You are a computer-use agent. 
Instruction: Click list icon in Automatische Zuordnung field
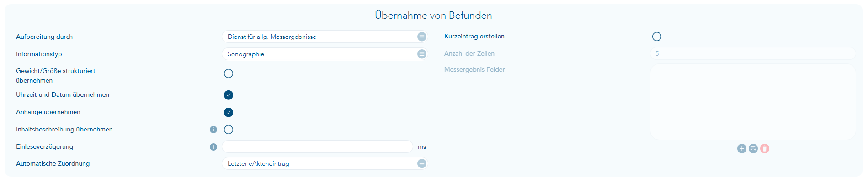pos(421,163)
